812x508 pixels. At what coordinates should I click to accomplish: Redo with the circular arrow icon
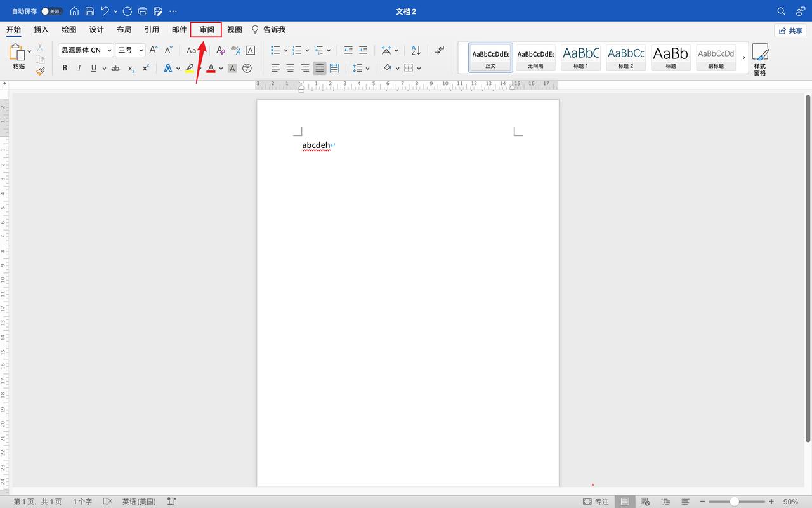click(x=128, y=11)
